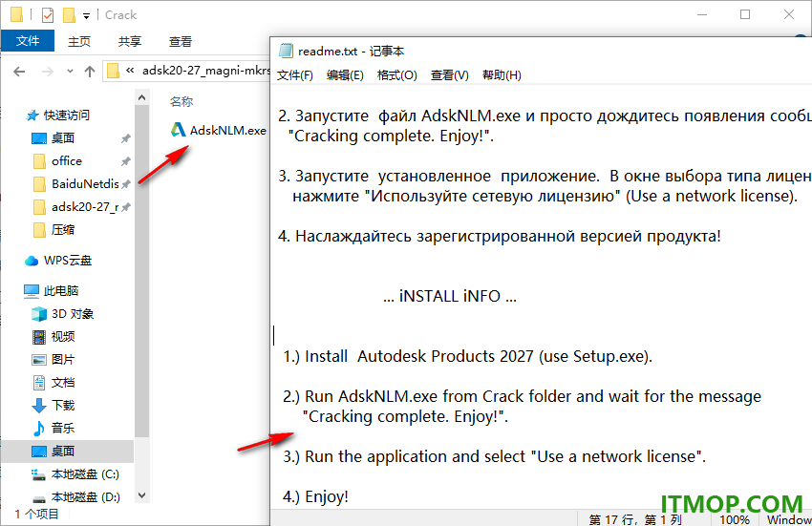Click the line starting "4. Наслаждайтесь зарегистрированной"
Image resolution: width=812 pixels, height=526 pixels.
[500, 236]
